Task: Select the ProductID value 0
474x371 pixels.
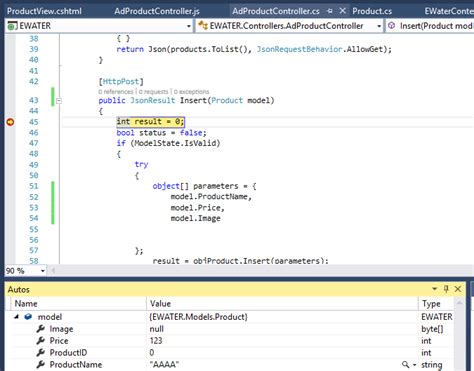Action: [x=152, y=353]
